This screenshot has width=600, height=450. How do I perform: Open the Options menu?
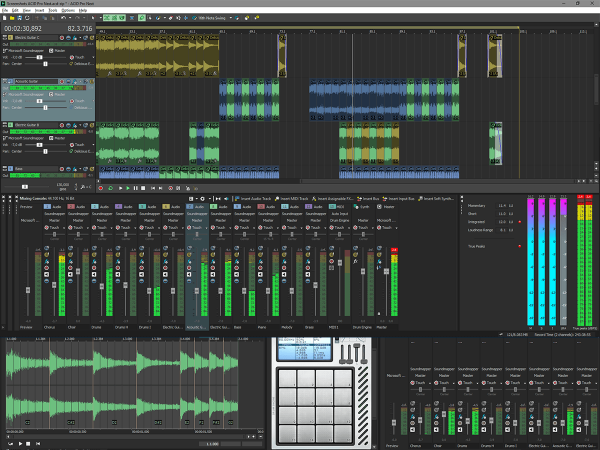click(68, 10)
